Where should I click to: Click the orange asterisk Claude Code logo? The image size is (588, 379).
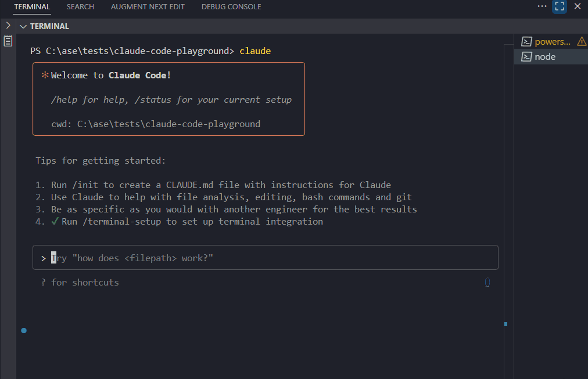pyautogui.click(x=45, y=75)
